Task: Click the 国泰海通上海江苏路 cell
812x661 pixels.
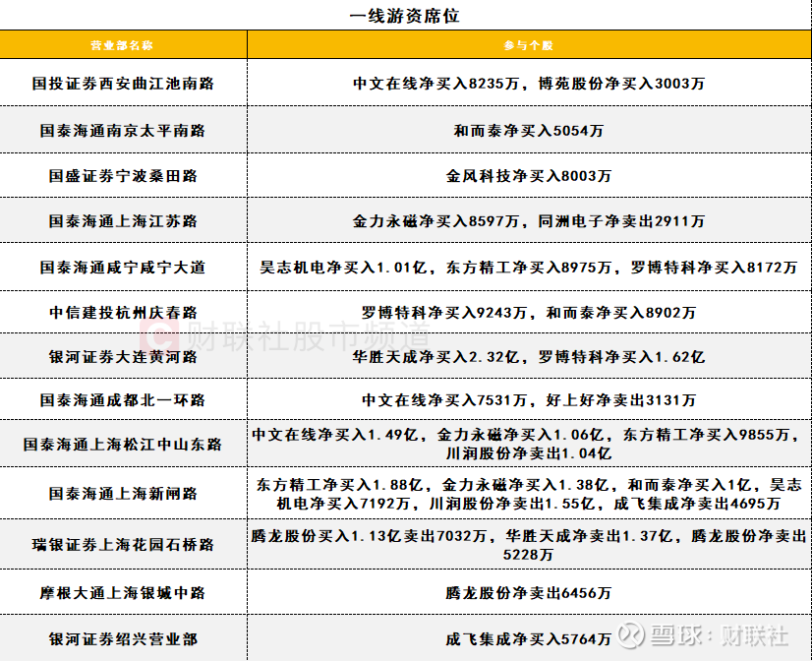Action: pos(123,221)
